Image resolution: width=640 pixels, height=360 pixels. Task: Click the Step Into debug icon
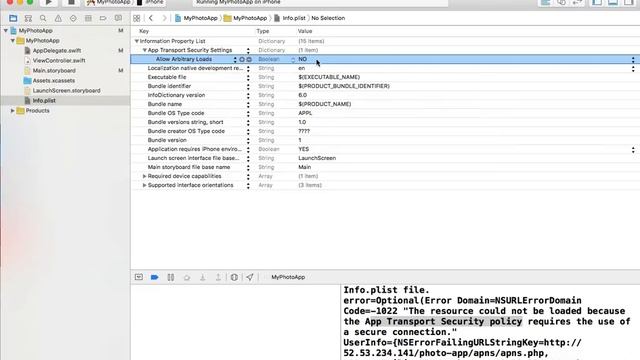pyautogui.click(x=202, y=277)
